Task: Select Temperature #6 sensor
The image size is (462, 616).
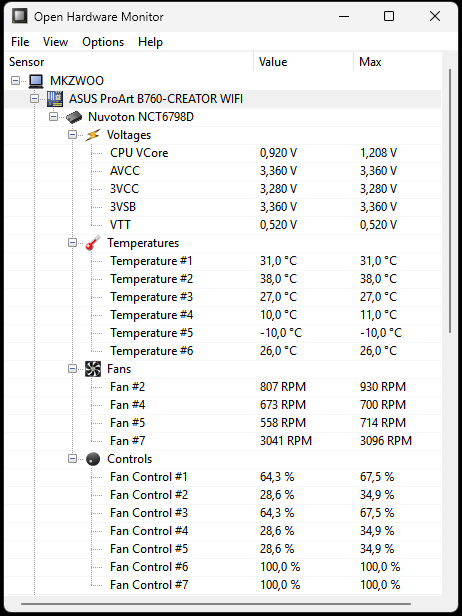Action: tap(223, 351)
